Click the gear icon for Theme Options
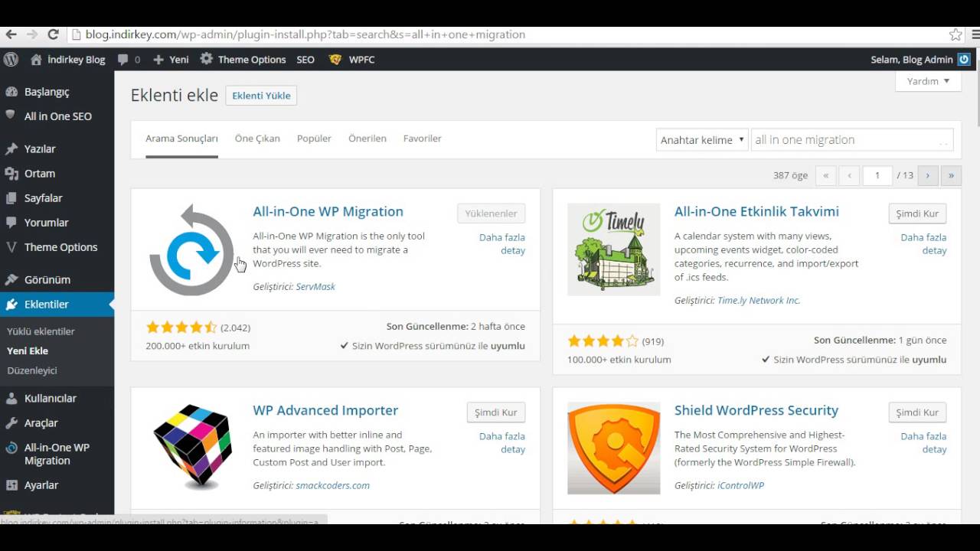Screen dimensions: 980x551 coord(207,59)
